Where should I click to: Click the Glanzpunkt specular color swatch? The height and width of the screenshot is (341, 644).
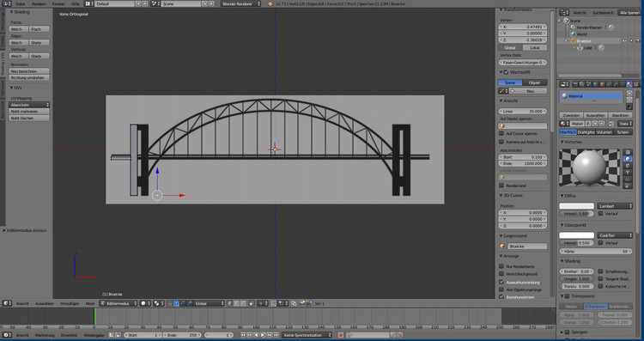click(577, 235)
